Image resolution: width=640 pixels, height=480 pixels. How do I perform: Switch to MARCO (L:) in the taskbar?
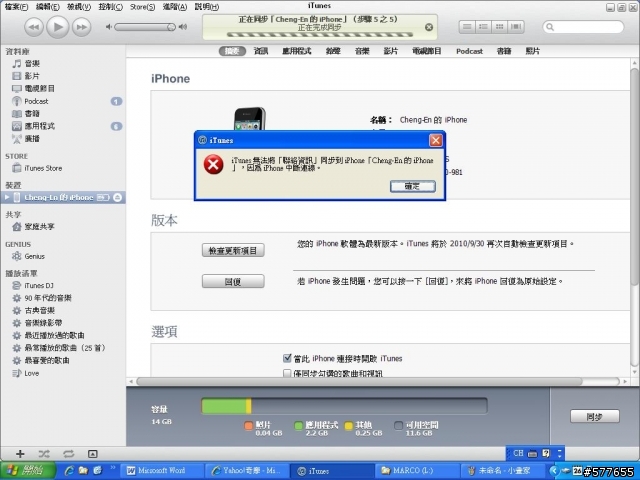click(x=416, y=471)
